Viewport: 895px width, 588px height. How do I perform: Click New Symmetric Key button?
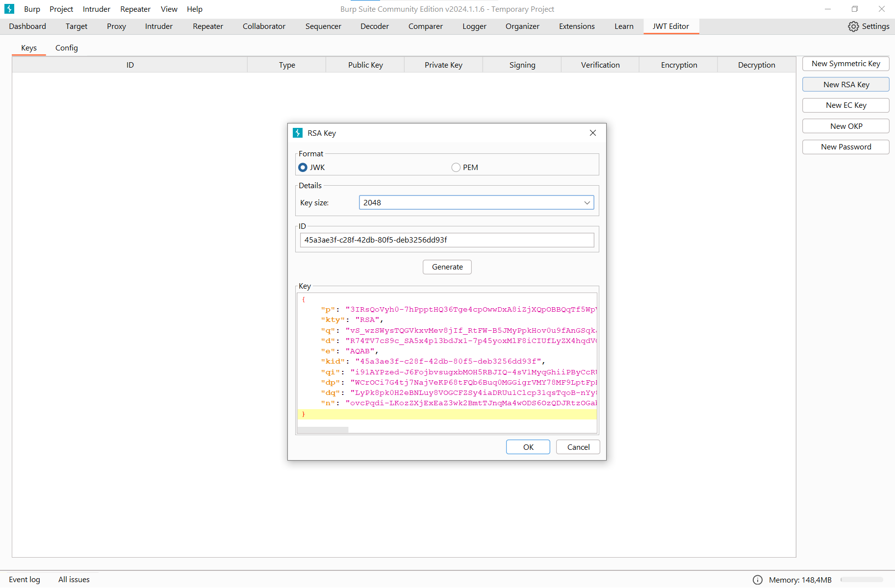point(845,64)
